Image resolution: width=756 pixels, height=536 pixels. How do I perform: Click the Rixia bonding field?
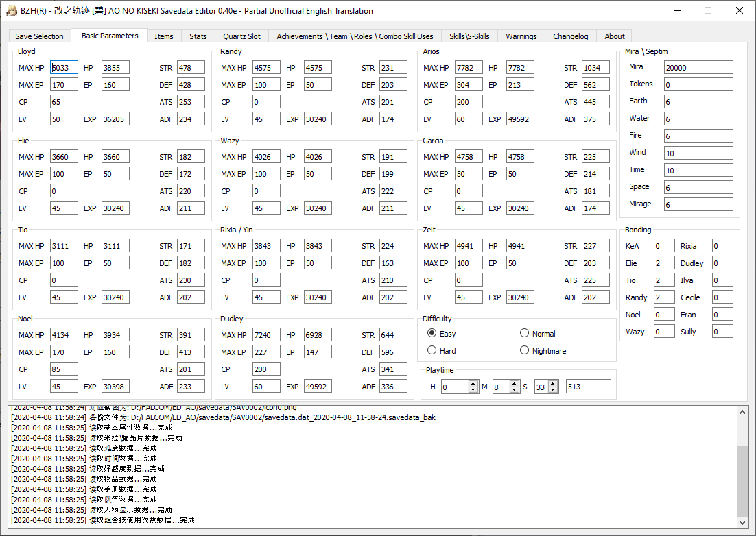[x=722, y=246]
